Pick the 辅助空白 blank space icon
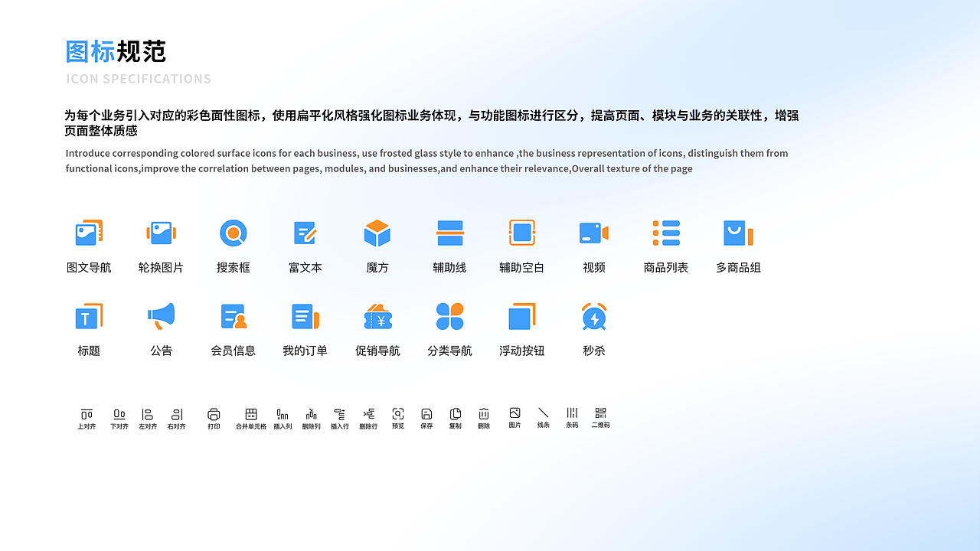Viewport: 980px width, 551px height. pyautogui.click(x=522, y=233)
